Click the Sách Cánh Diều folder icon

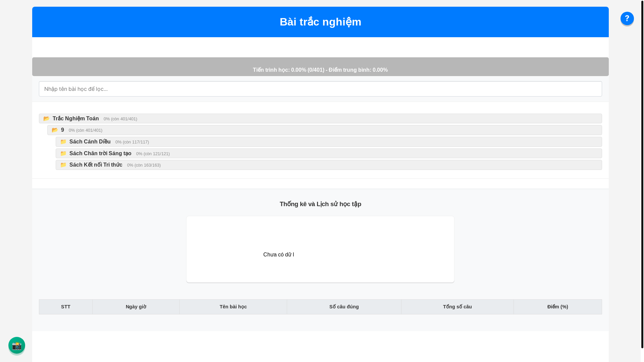click(x=63, y=142)
